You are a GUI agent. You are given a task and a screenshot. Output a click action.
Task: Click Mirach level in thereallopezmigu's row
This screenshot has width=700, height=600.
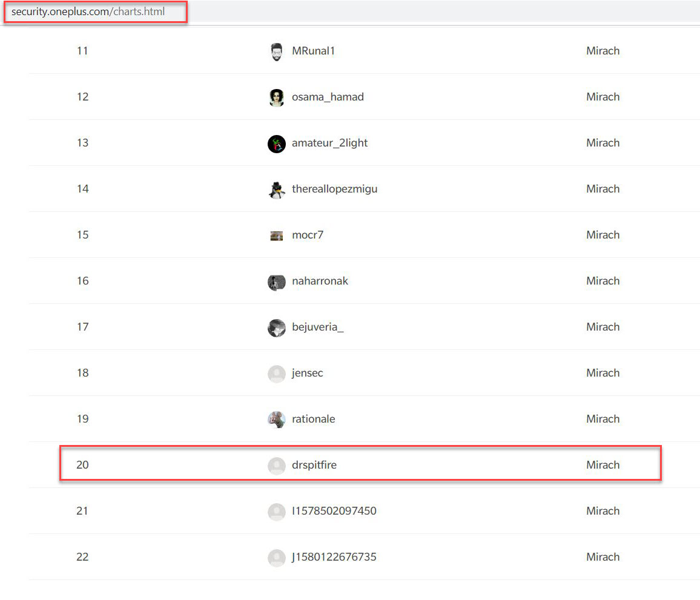[603, 189]
